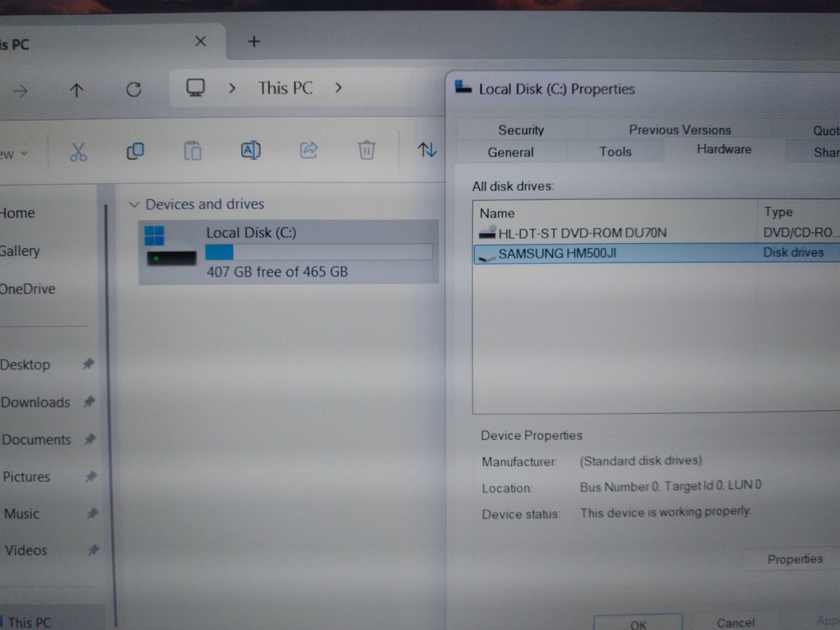Select the Local Disk (C:) drive icon
This screenshot has width=840, height=630.
point(171,246)
